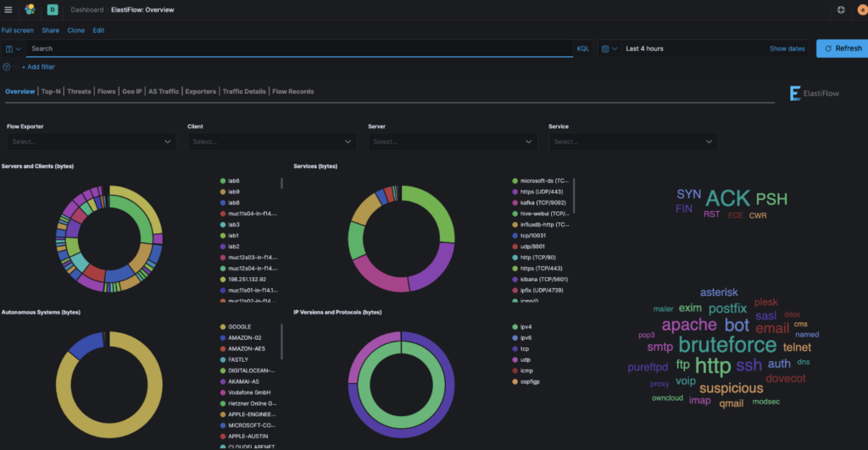Click Show dates link
Screen dimensions: 868x450
tap(787, 48)
